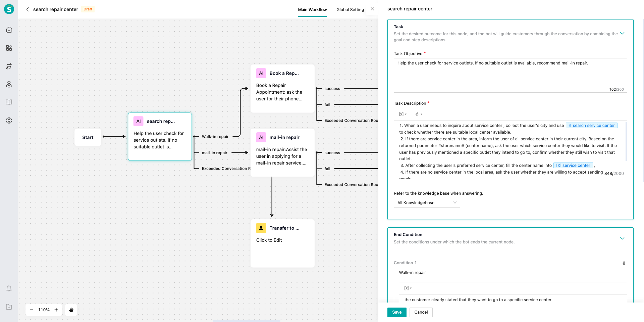The image size is (644, 322).
Task: Go back using the arrow beside title
Action: pyautogui.click(x=28, y=9)
